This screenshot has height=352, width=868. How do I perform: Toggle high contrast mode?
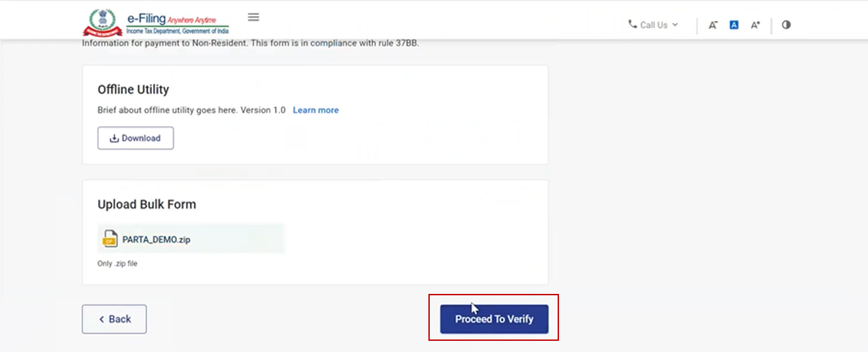pyautogui.click(x=786, y=25)
